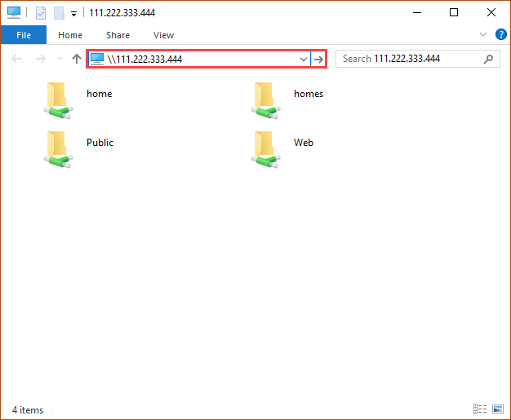Click the Properties quick access icon

click(x=41, y=13)
